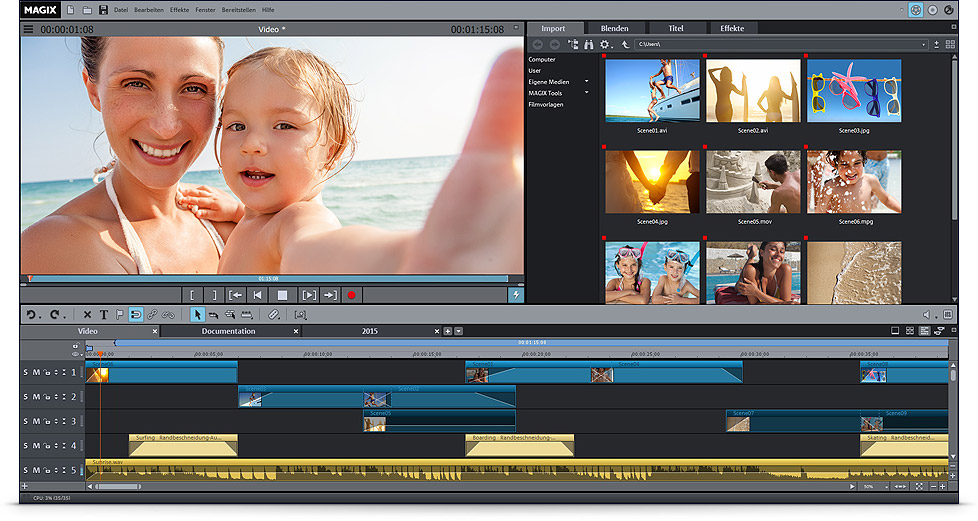This screenshot has height=521, width=978.
Task: Play the selected range
Action: tap(309, 295)
